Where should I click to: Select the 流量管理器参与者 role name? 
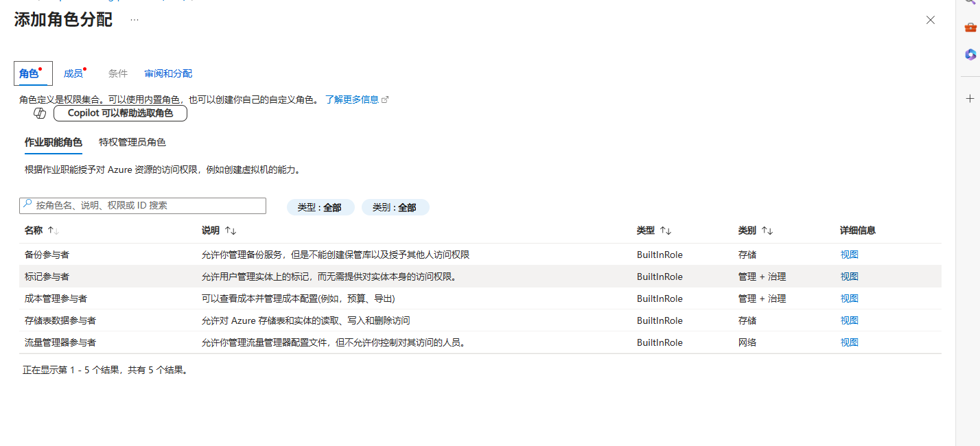60,342
